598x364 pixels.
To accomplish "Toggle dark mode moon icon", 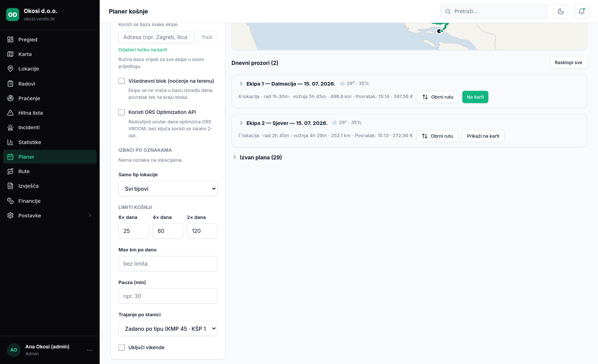I will pos(561,11).
